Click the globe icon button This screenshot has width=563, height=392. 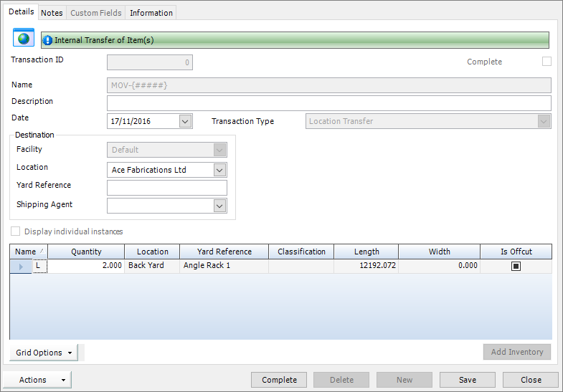pos(24,39)
